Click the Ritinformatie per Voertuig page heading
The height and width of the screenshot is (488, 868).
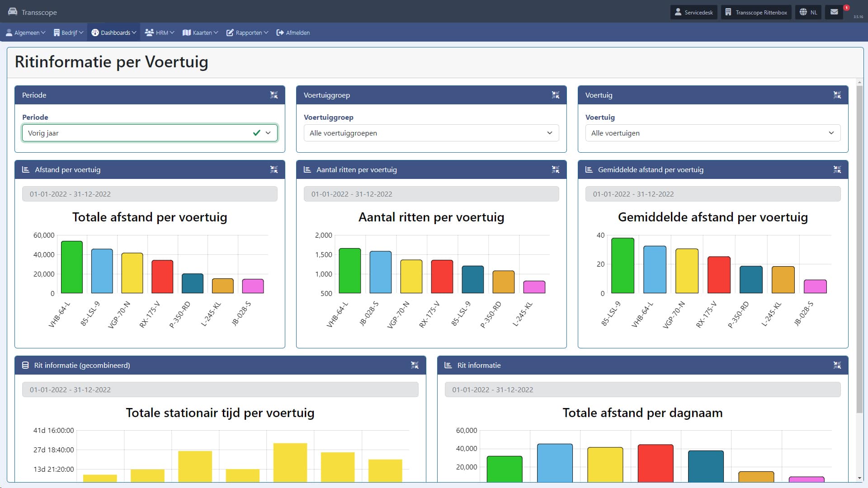click(112, 62)
